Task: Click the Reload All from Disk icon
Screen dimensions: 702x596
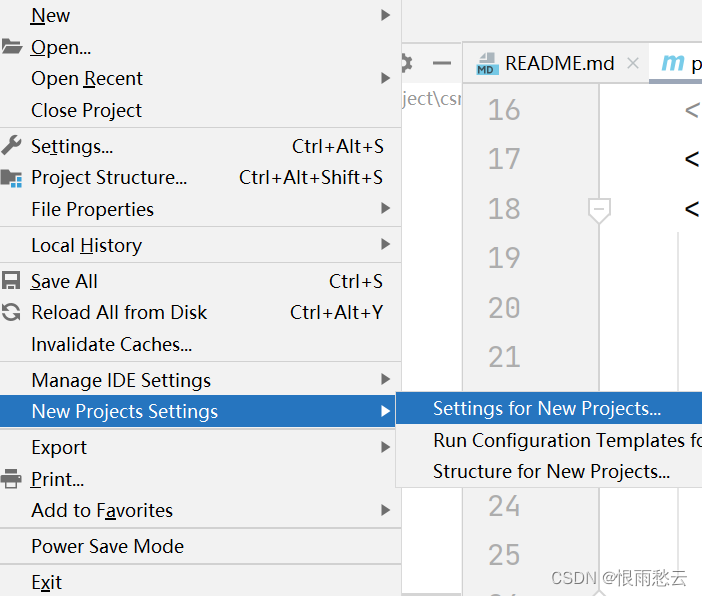Action: point(11,312)
